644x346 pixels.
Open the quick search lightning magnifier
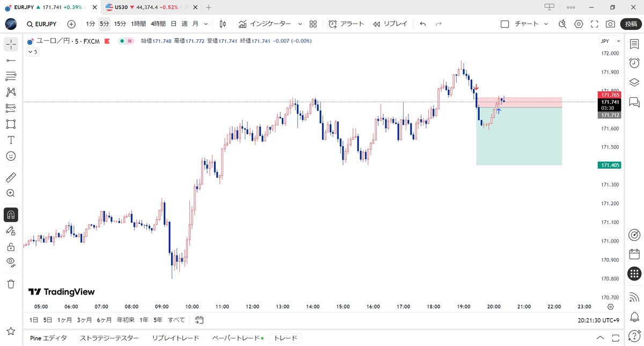pos(562,24)
